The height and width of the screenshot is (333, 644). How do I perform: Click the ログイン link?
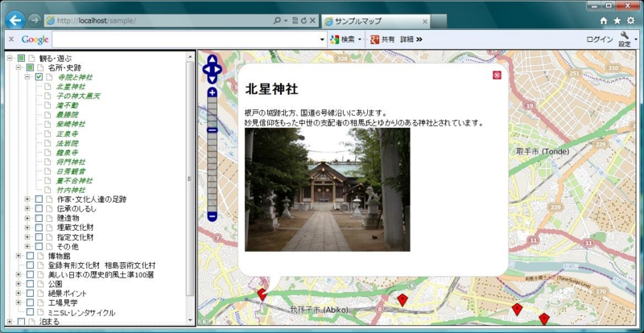pos(599,39)
